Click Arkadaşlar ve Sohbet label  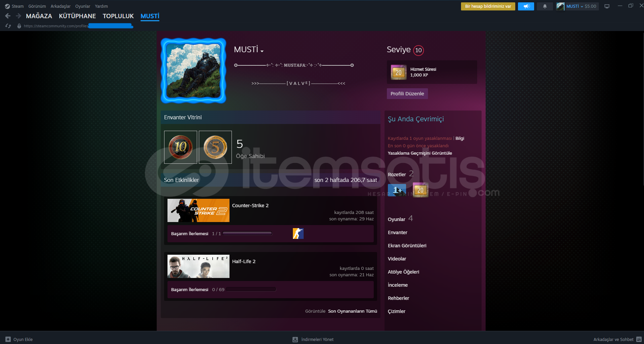(613, 340)
